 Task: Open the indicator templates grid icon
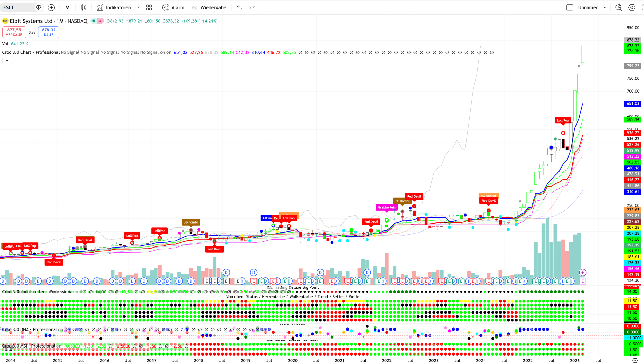149,7
